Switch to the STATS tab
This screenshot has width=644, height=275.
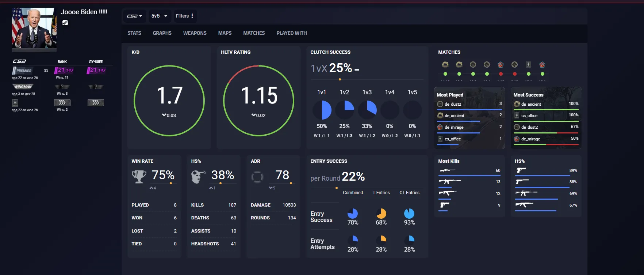click(134, 33)
